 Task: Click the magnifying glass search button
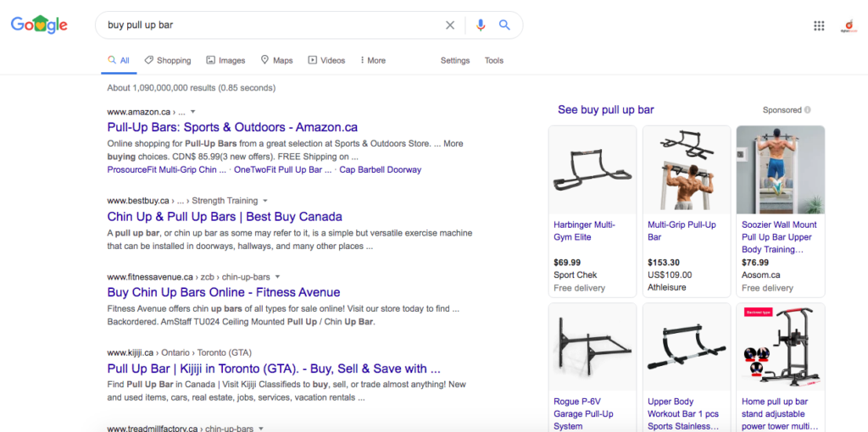click(504, 25)
